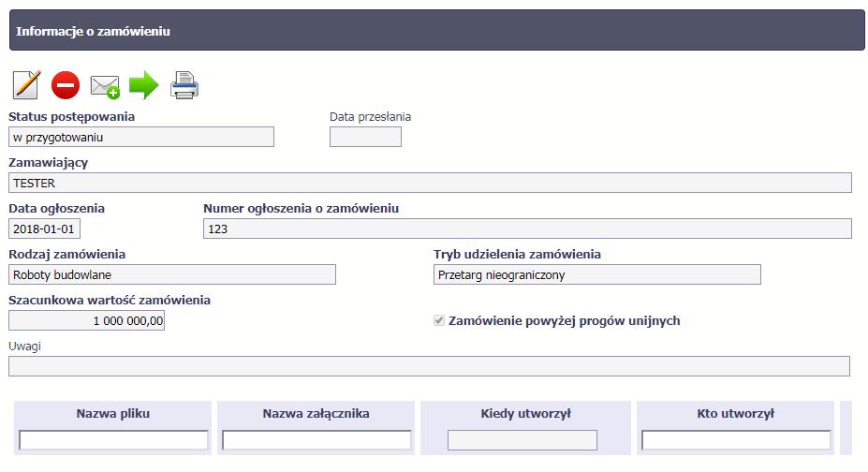This screenshot has width=868, height=472.
Task: Click the Nazwa pliku filter box
Action: 113,440
